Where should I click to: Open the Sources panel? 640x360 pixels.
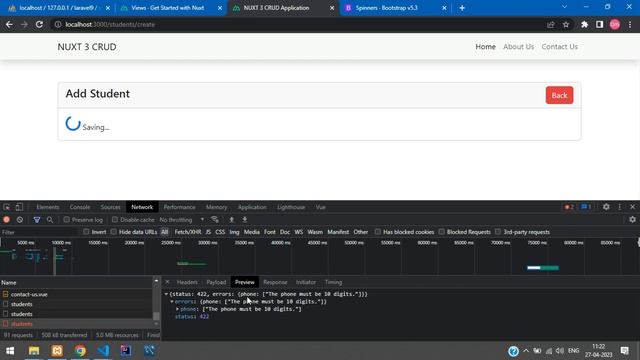point(111,207)
